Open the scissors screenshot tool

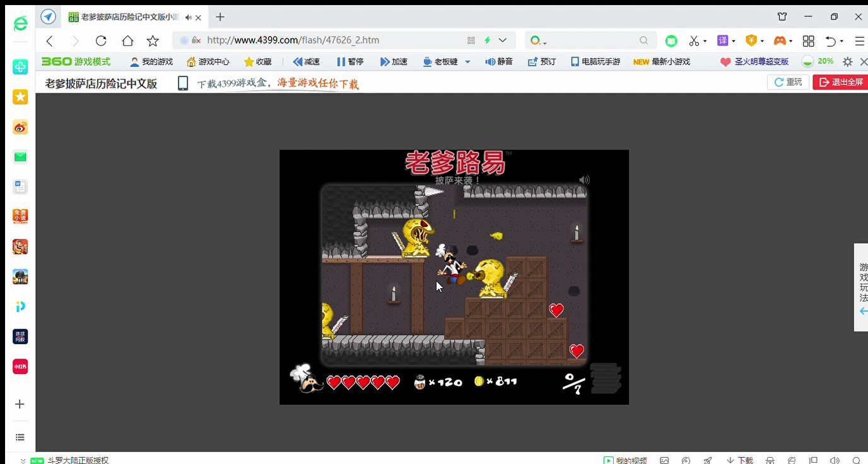tap(694, 41)
